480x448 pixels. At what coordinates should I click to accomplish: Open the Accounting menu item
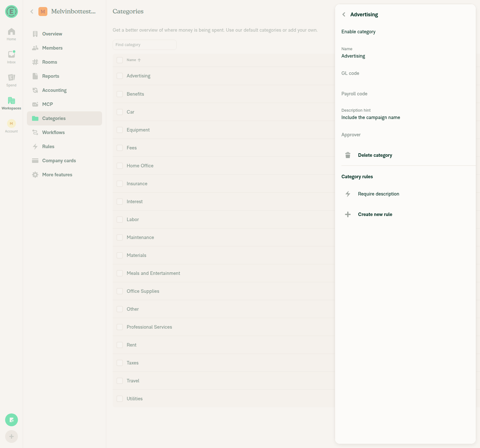(x=64, y=90)
